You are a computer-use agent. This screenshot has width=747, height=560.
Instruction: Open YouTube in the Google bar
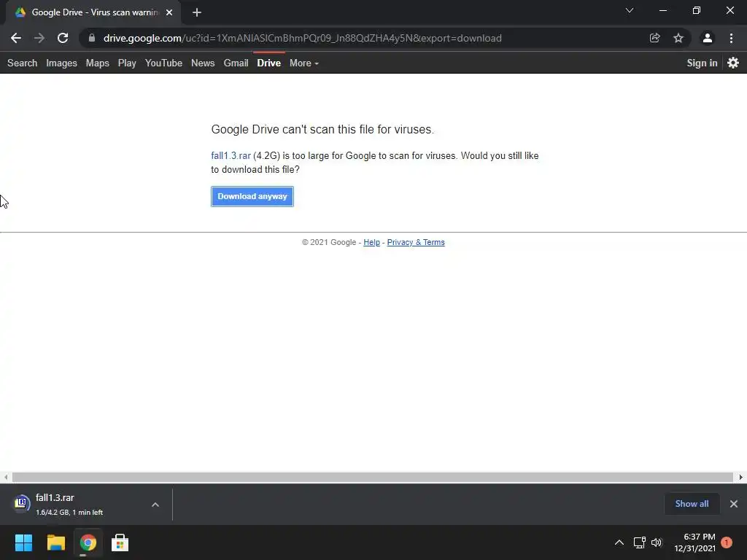pyautogui.click(x=164, y=63)
